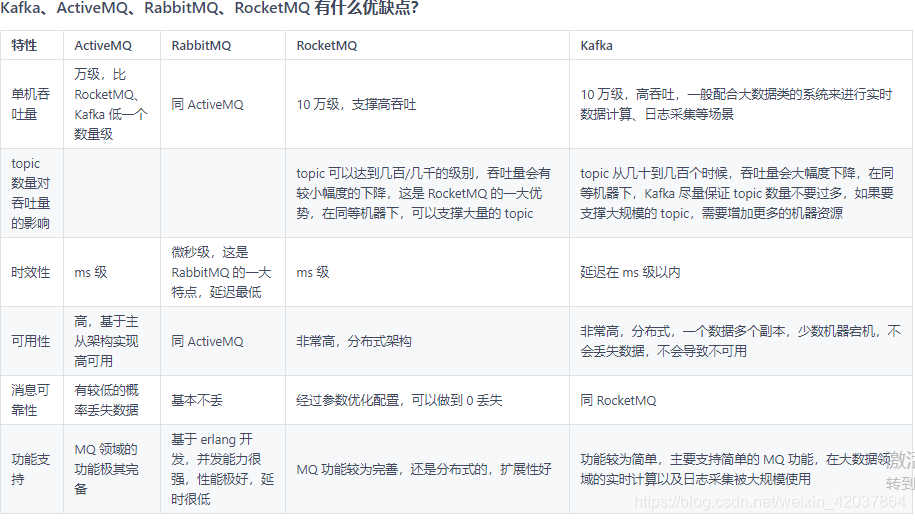This screenshot has height=520, width=915.
Task: Click the RabbitMQ cell '基于 erlang 开发，并发能力很强'
Action: 222,469
